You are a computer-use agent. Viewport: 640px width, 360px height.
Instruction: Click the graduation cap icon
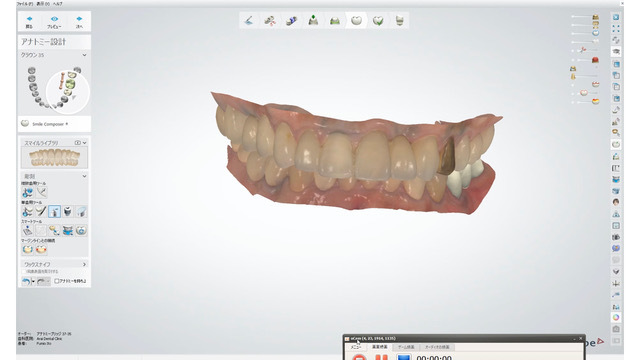coord(616,52)
